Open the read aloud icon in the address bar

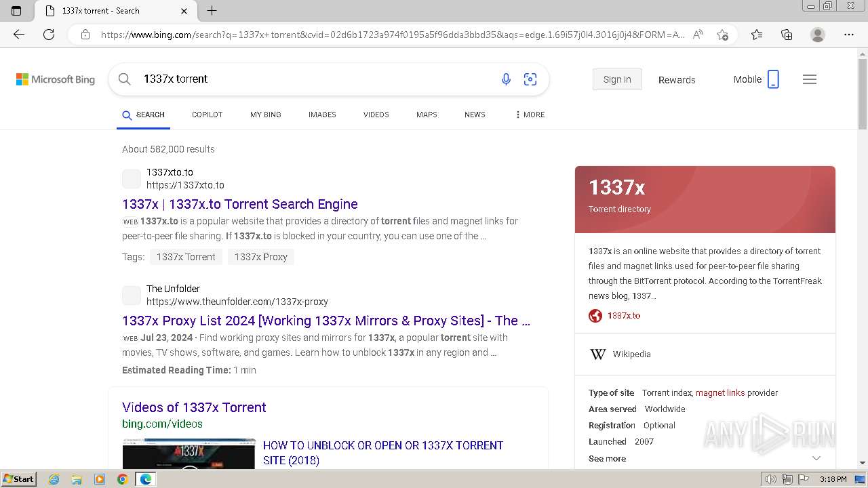(x=698, y=35)
